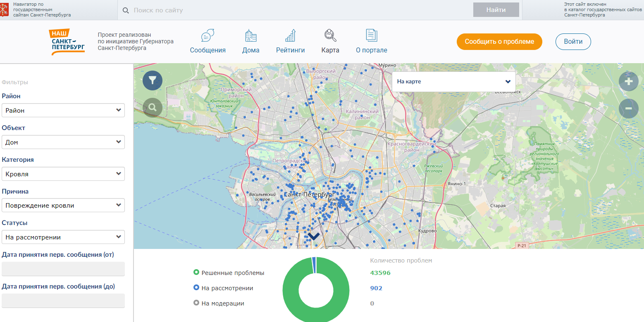
Task: Click the Приморский район map label
Action: click(236, 92)
